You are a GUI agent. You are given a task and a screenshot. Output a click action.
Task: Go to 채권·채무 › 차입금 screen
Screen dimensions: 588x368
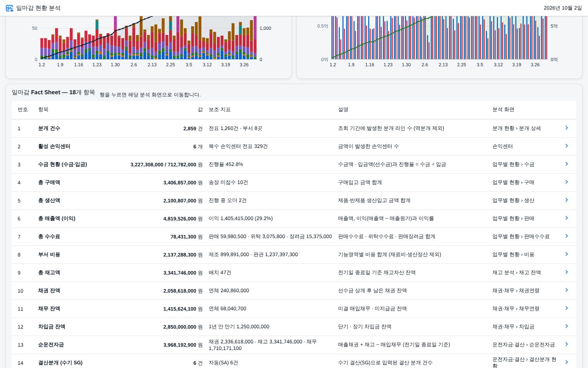(x=513, y=327)
